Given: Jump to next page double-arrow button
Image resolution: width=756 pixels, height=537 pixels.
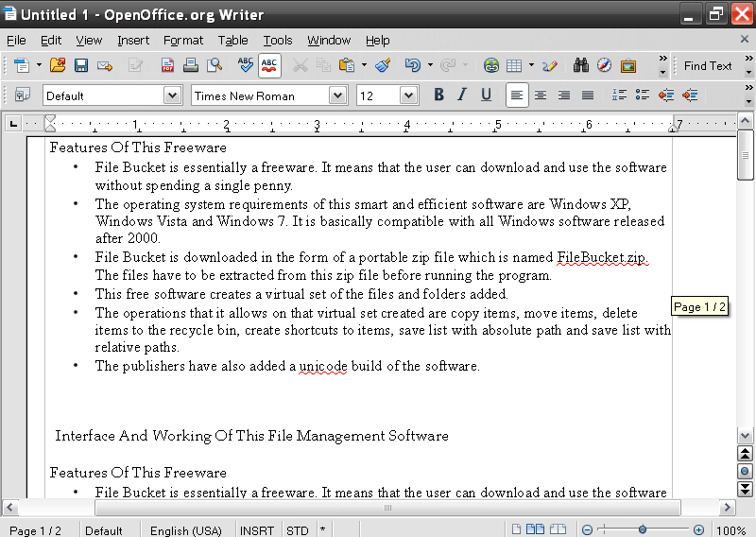Looking at the screenshot, I should (x=745, y=489).
